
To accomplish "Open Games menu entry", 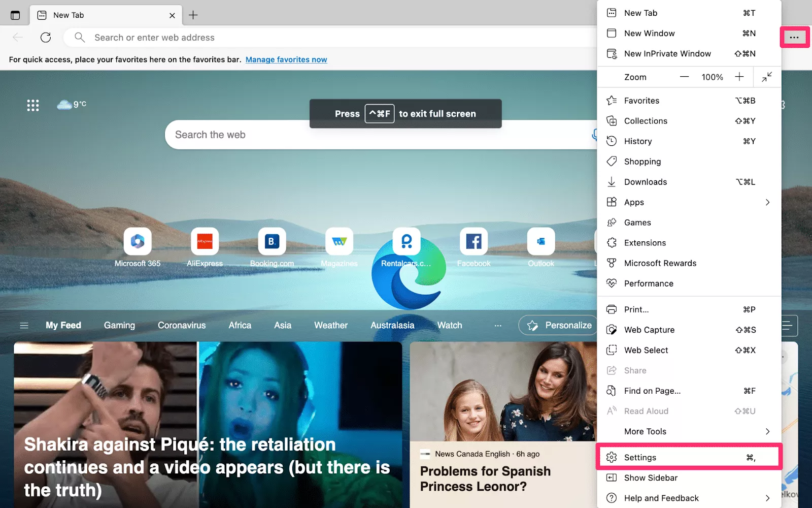I will point(689,223).
